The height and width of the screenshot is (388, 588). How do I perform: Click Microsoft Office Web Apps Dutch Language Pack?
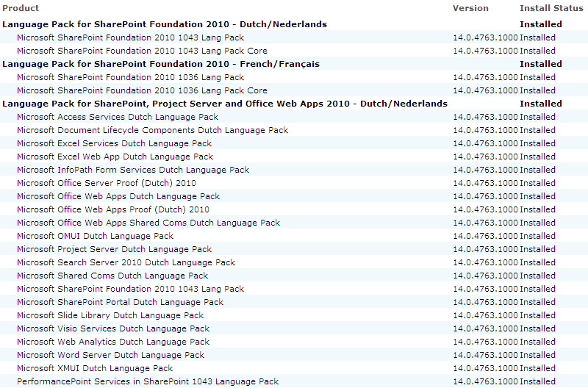[x=118, y=196]
